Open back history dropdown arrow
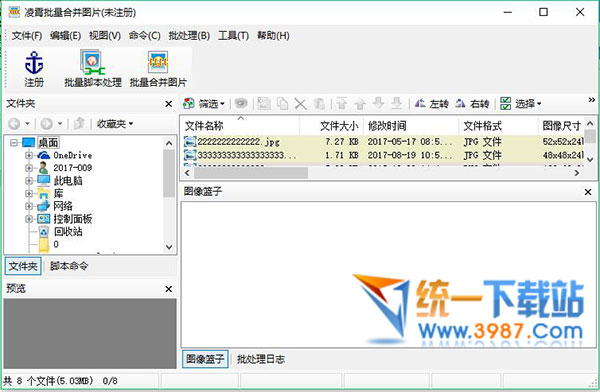This screenshot has height=392, width=600. click(27, 124)
